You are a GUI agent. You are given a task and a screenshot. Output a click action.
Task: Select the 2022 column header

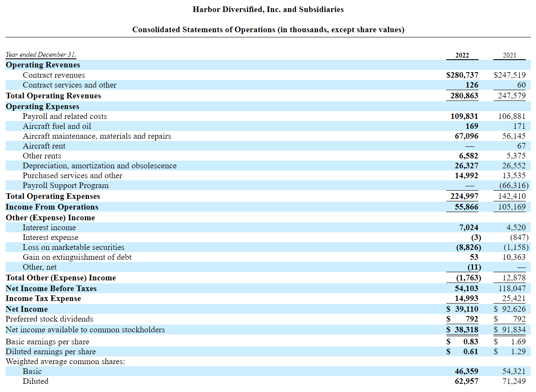(462, 55)
